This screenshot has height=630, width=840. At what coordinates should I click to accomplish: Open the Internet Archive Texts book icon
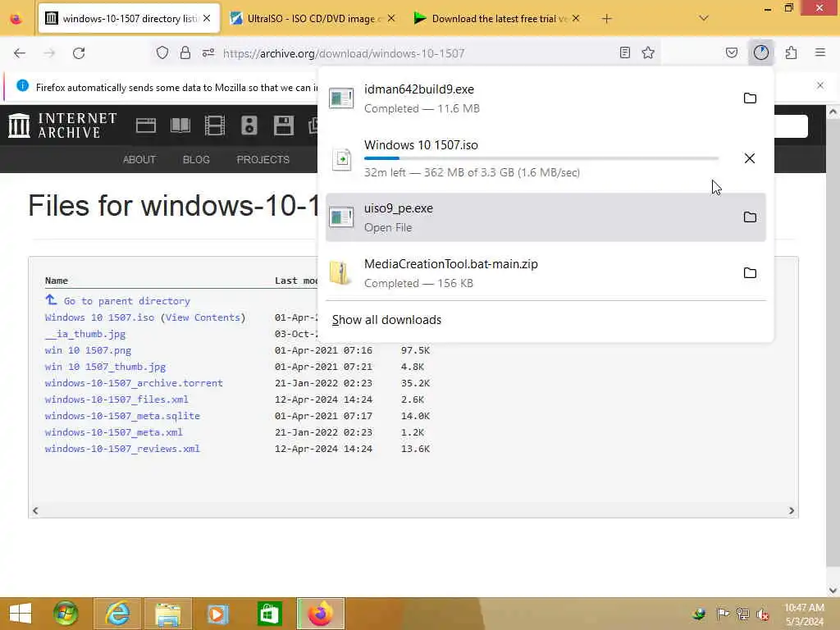(x=180, y=126)
